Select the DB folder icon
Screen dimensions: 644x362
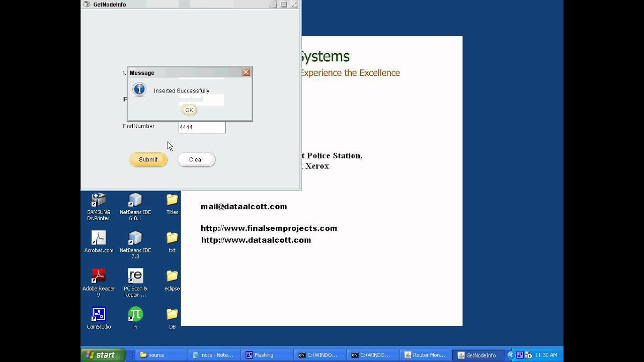(x=172, y=319)
